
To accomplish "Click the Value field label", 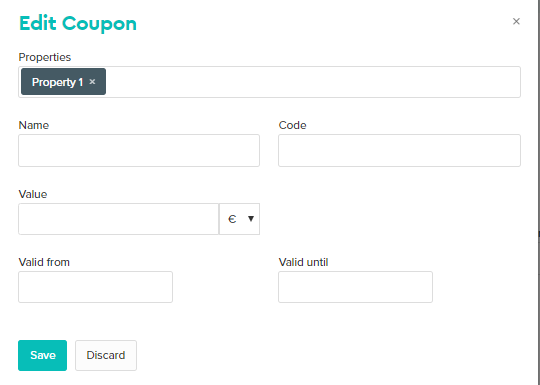I will point(33,194).
